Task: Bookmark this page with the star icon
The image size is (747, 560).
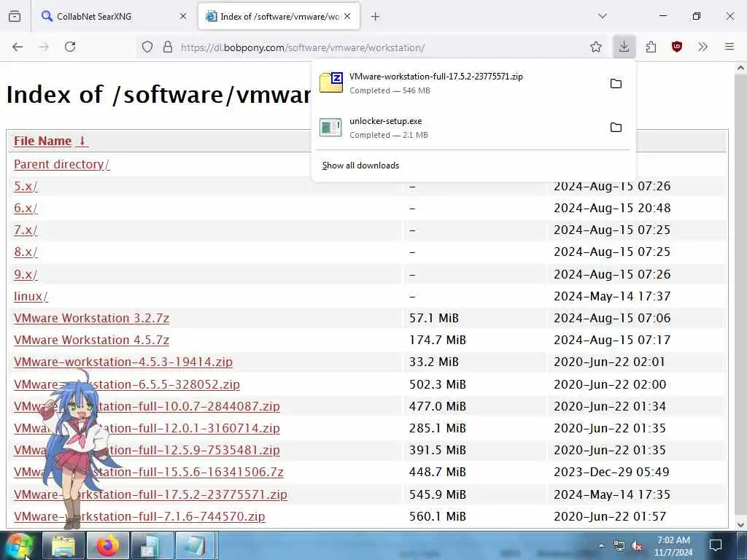Action: tap(595, 47)
